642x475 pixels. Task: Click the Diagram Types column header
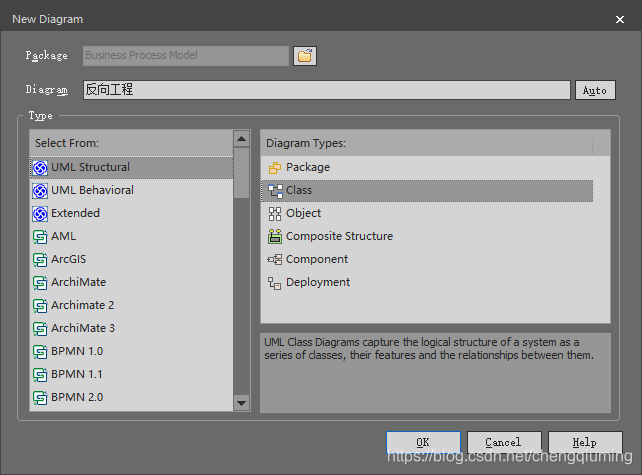click(427, 143)
